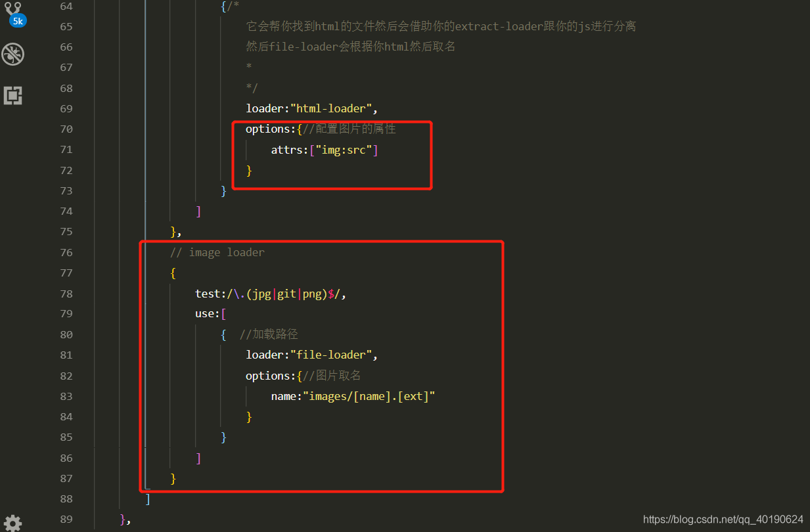
Task: Click line number 81 in the gutter
Action: pyautogui.click(x=66, y=355)
